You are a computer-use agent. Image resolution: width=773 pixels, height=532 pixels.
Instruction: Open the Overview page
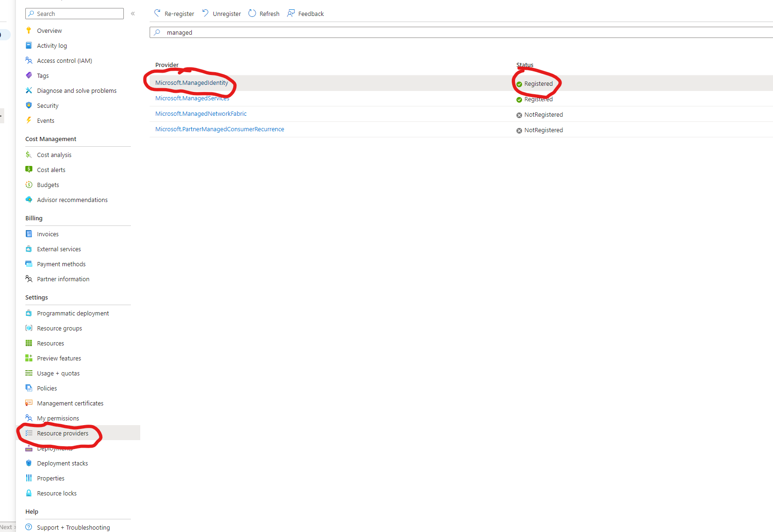point(49,30)
